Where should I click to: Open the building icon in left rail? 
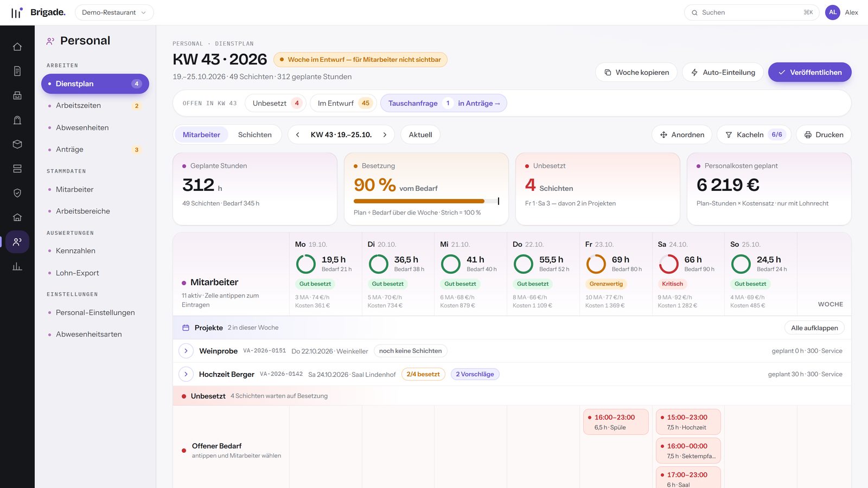(17, 217)
